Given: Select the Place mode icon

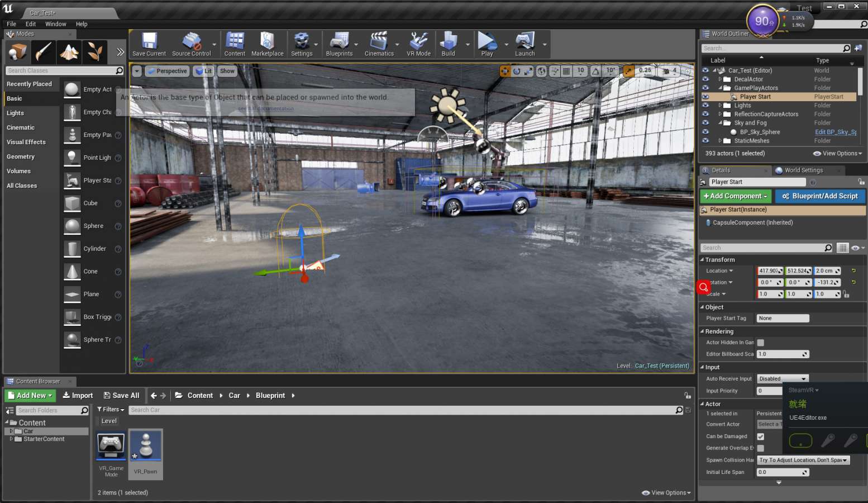Looking at the screenshot, I should point(17,53).
